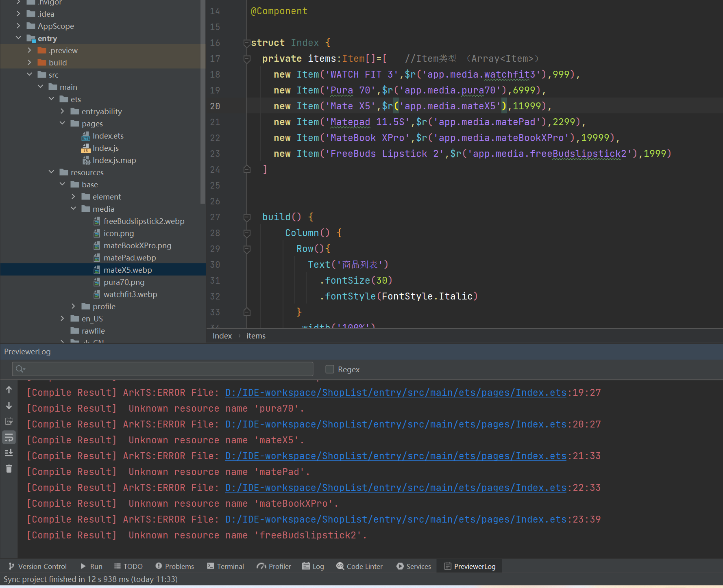The height and width of the screenshot is (588, 723).
Task: Collapse the pages folder
Action: click(x=62, y=123)
